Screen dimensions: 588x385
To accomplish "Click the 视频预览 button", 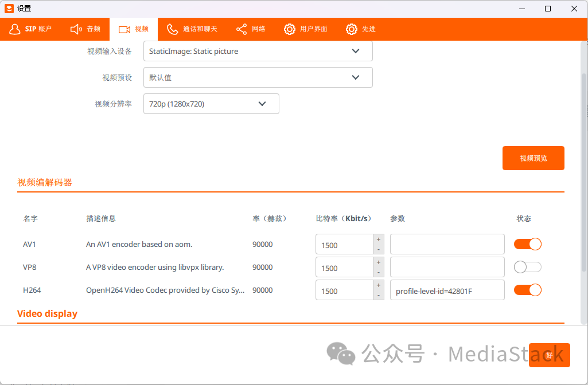I will (x=533, y=158).
